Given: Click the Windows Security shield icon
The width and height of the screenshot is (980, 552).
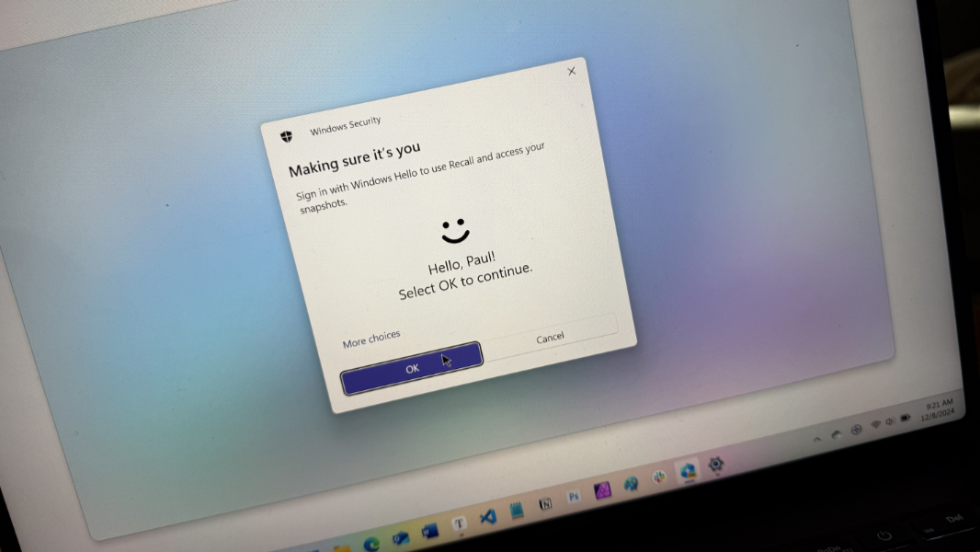Looking at the screenshot, I should pos(286,135).
